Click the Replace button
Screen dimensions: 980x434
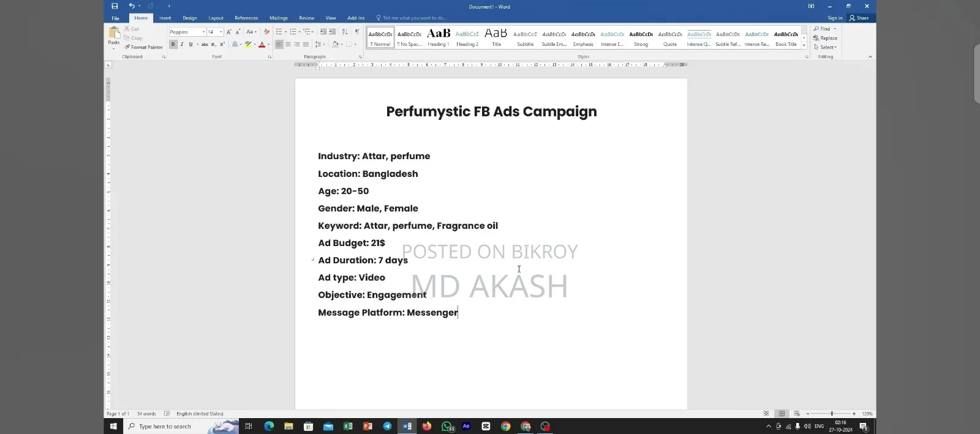click(825, 38)
